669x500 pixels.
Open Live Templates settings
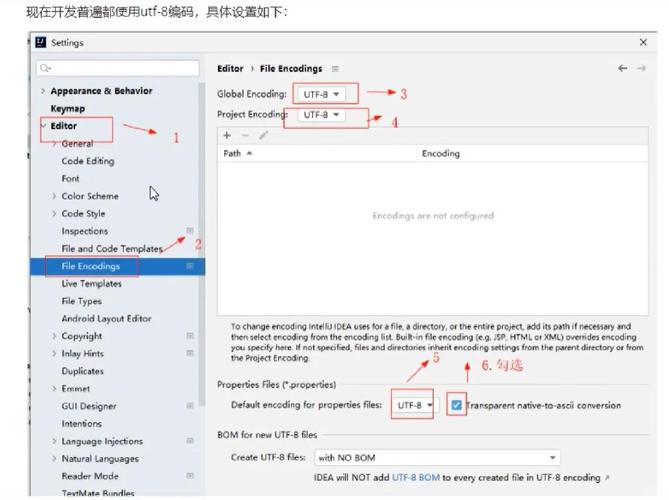click(92, 283)
